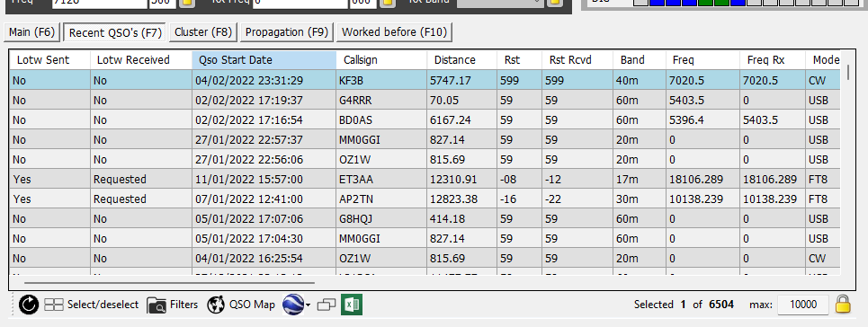Image resolution: width=868 pixels, height=327 pixels.
Task: Click the Select/deselect grid icon
Action: (x=54, y=305)
